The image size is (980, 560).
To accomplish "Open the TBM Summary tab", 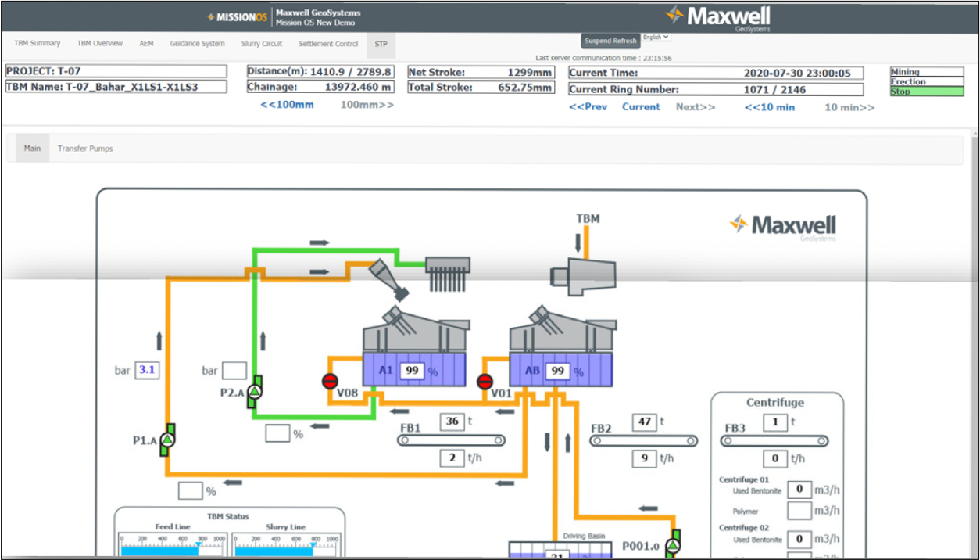I will [37, 44].
